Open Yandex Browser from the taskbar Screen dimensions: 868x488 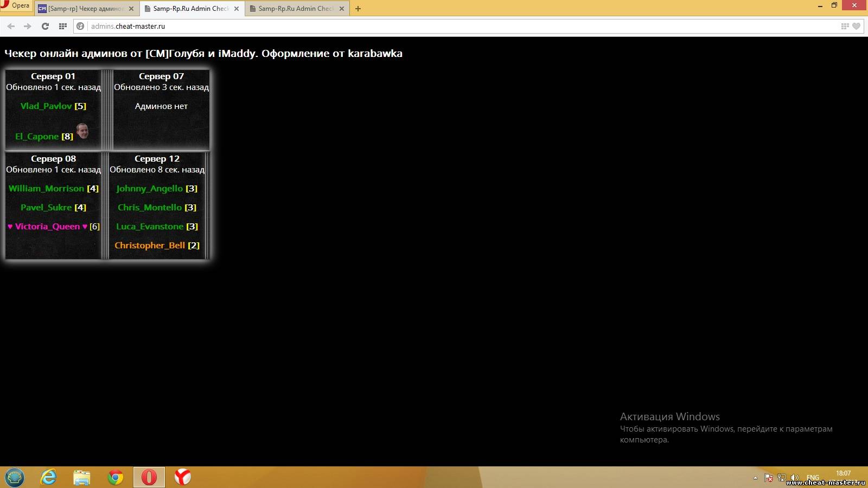point(182,477)
